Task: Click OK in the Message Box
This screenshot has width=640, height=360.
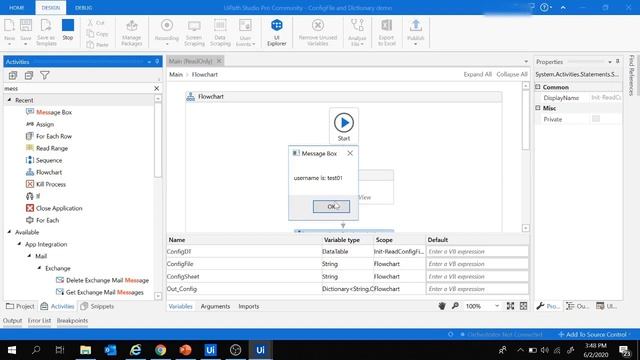Action: click(x=331, y=207)
